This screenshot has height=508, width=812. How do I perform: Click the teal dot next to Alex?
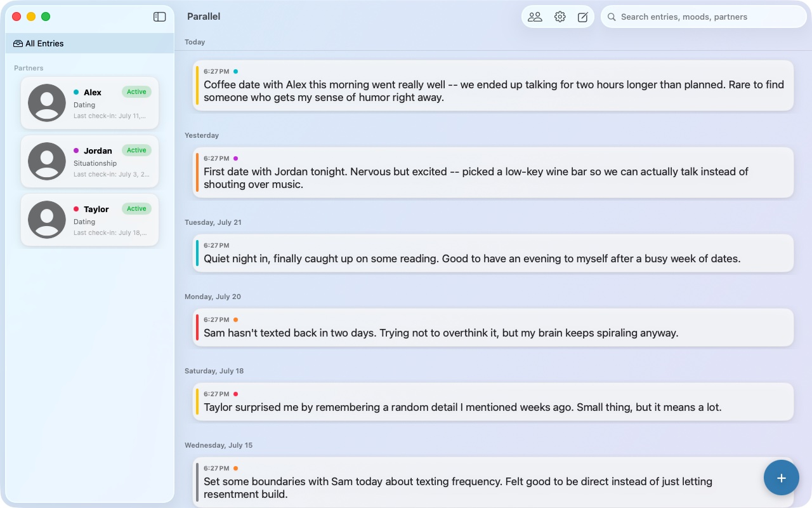(x=76, y=92)
